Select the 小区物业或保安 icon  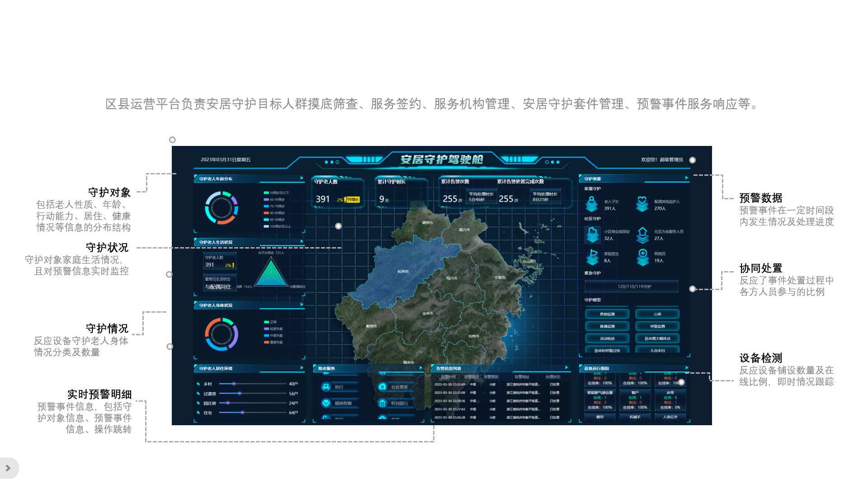tap(592, 235)
